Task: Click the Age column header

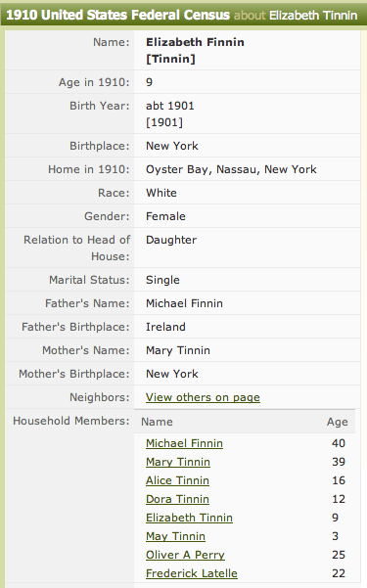Action: click(337, 422)
